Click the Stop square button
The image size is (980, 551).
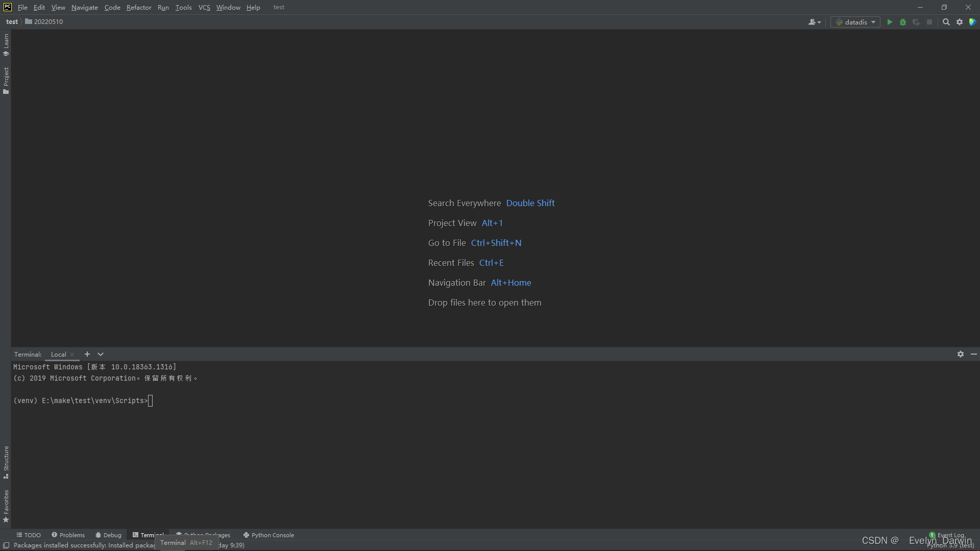[x=929, y=22]
